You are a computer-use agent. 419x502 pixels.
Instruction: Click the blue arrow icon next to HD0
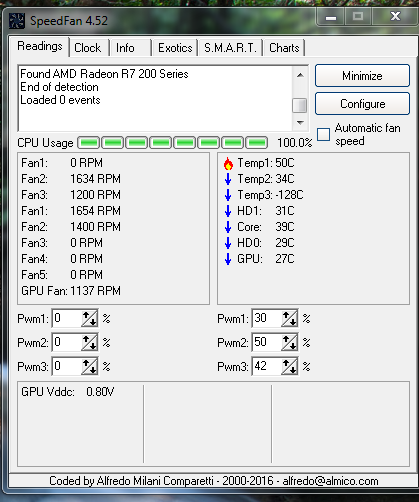pyautogui.click(x=228, y=243)
